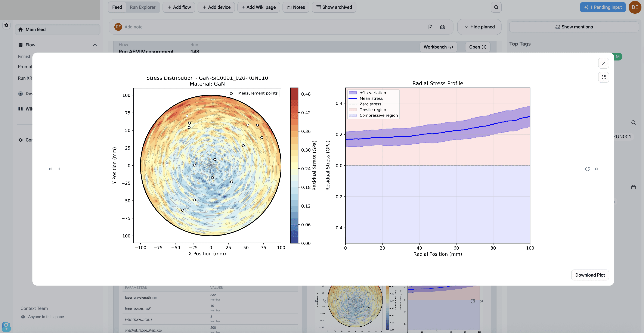Open the 1 Pending input button
The width and height of the screenshot is (644, 333).
(603, 7)
